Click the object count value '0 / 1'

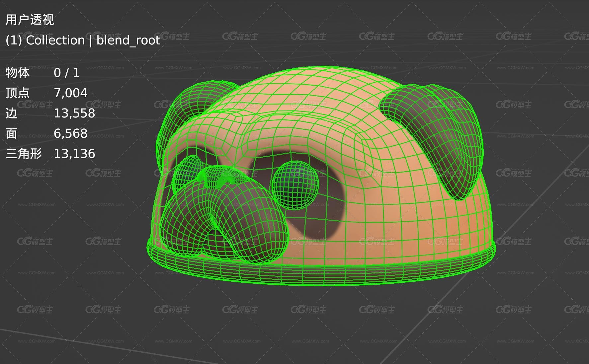click(67, 73)
